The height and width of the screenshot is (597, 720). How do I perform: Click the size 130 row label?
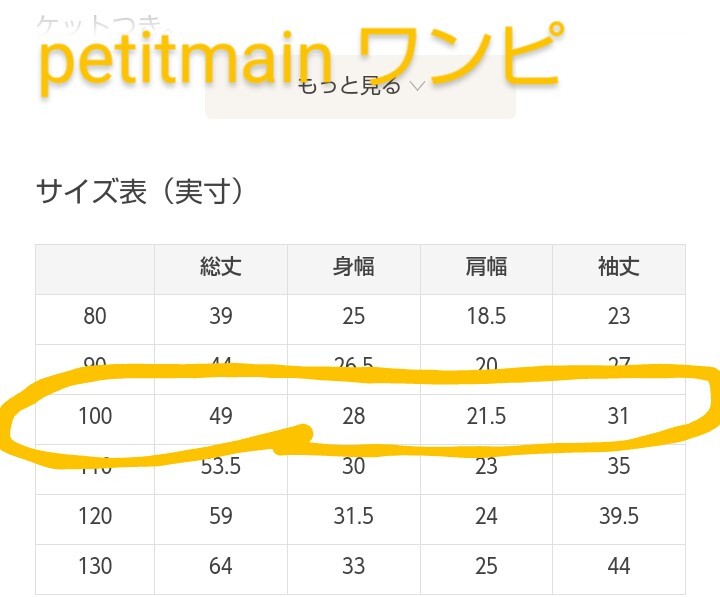95,566
